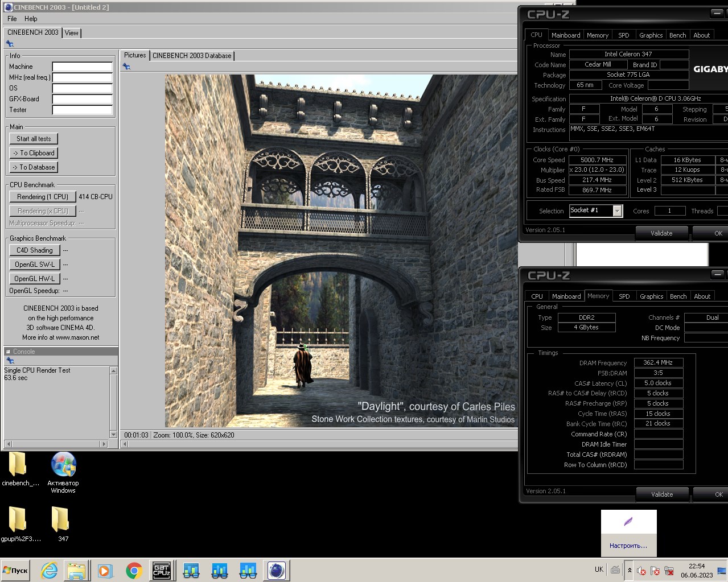The width and height of the screenshot is (728, 582).
Task: Open the Help menu
Action: click(x=31, y=19)
